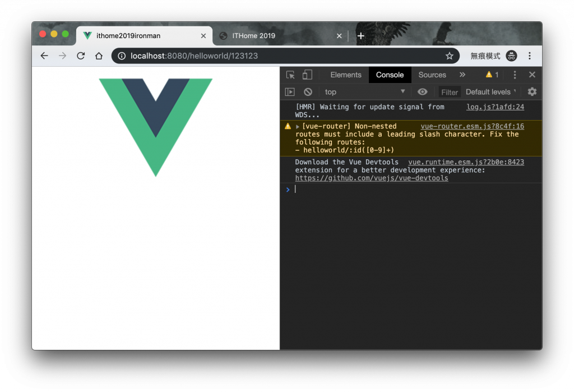Image resolution: width=574 pixels, height=392 pixels.
Task: Open console settings gear
Action: click(x=532, y=91)
